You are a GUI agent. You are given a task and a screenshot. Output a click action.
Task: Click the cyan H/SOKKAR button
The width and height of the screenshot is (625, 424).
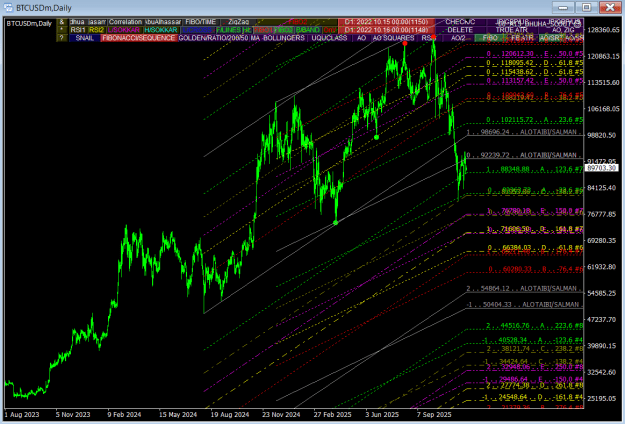point(161,30)
